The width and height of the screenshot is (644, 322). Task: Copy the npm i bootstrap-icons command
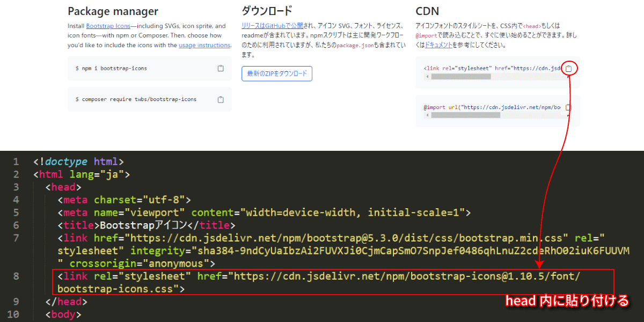point(221,69)
